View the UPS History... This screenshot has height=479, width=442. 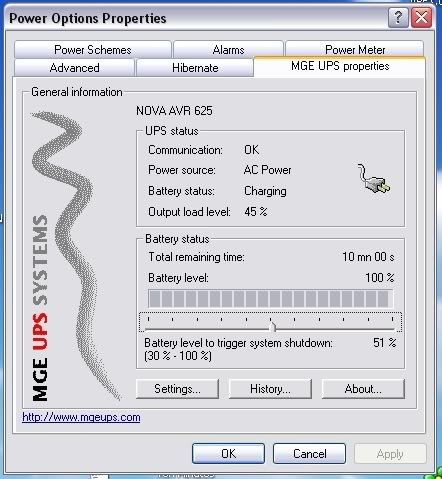[270, 389]
